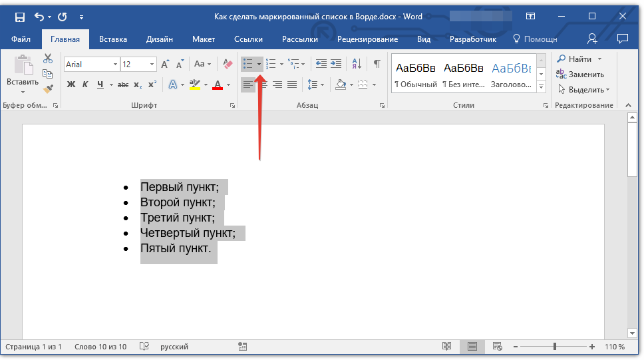
Task: Click the justify alignment icon
Action: (x=292, y=85)
